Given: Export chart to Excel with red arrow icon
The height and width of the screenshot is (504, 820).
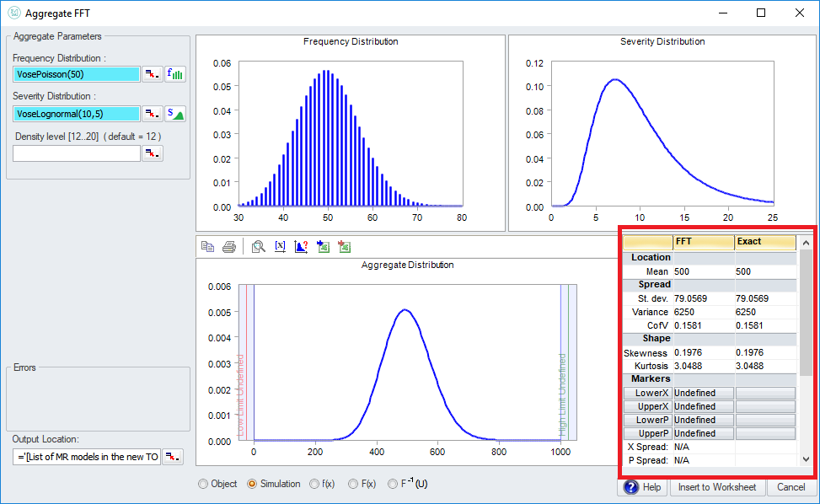Looking at the screenshot, I should [x=343, y=246].
